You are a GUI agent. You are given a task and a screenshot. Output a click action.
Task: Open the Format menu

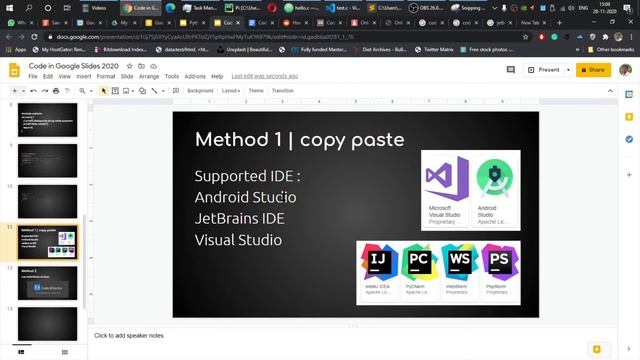point(106,76)
